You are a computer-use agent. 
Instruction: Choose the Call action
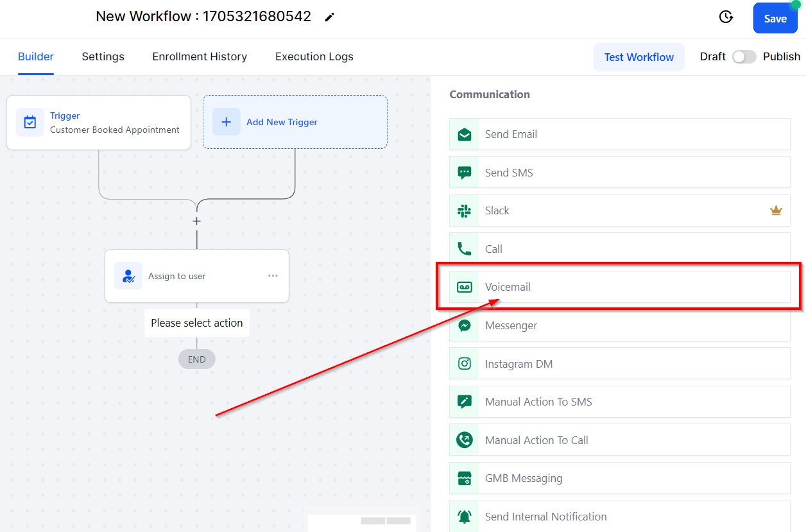pyautogui.click(x=620, y=249)
